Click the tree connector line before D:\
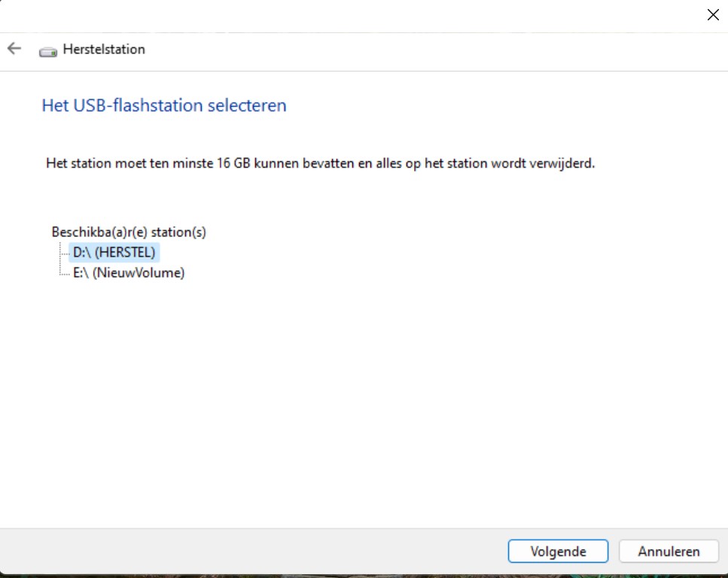Viewport: 728px width, 578px height. pyautogui.click(x=63, y=254)
